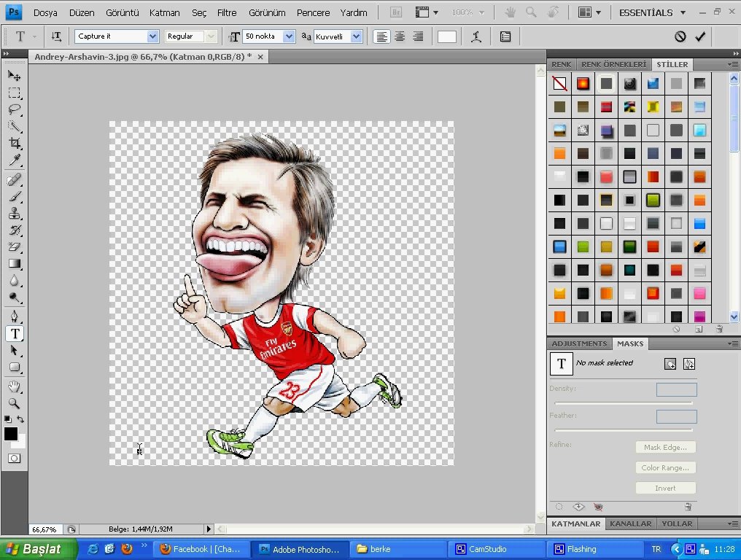The width and height of the screenshot is (741, 560).
Task: Select the Lasso tool
Action: pos(14,109)
